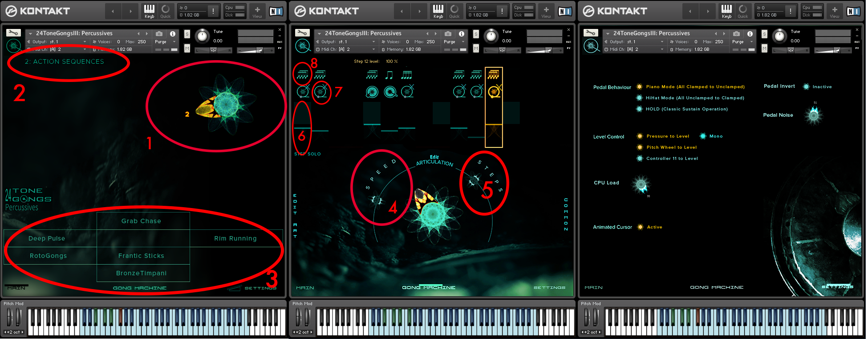Switch to MAIN tab in the middle window
Image resolution: width=868 pixels, height=339 pixels.
305,288
